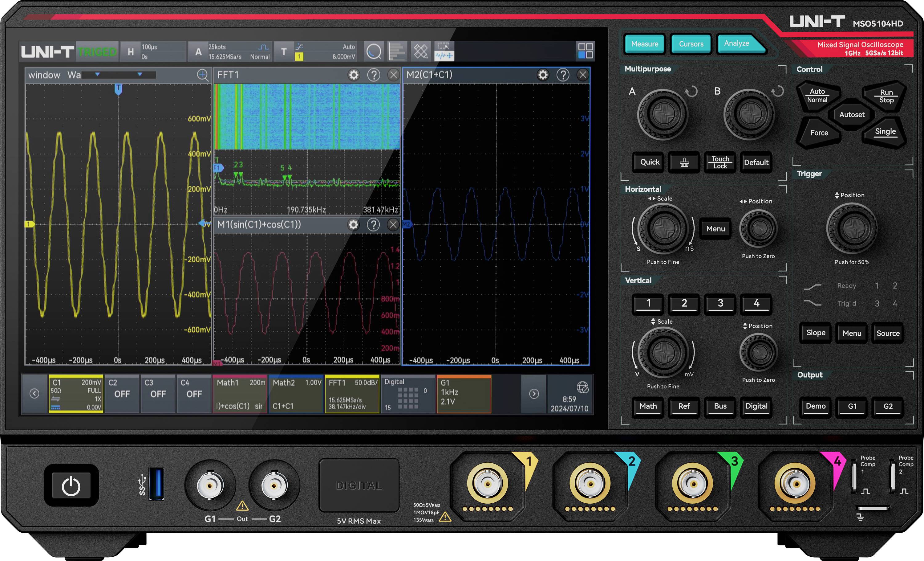
Task: Toggle the Touch Lock button
Action: tap(720, 162)
